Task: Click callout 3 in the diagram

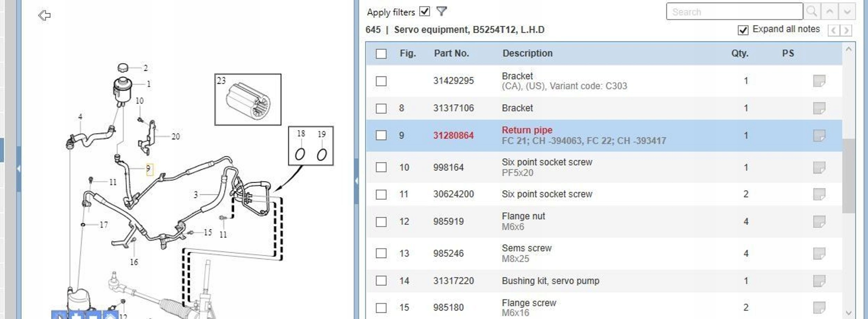Action: coord(196,195)
